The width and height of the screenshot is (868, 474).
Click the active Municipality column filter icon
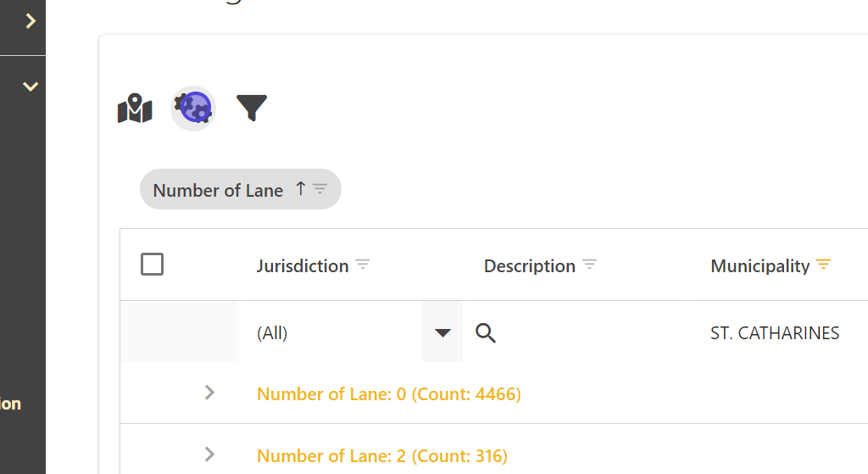823,265
